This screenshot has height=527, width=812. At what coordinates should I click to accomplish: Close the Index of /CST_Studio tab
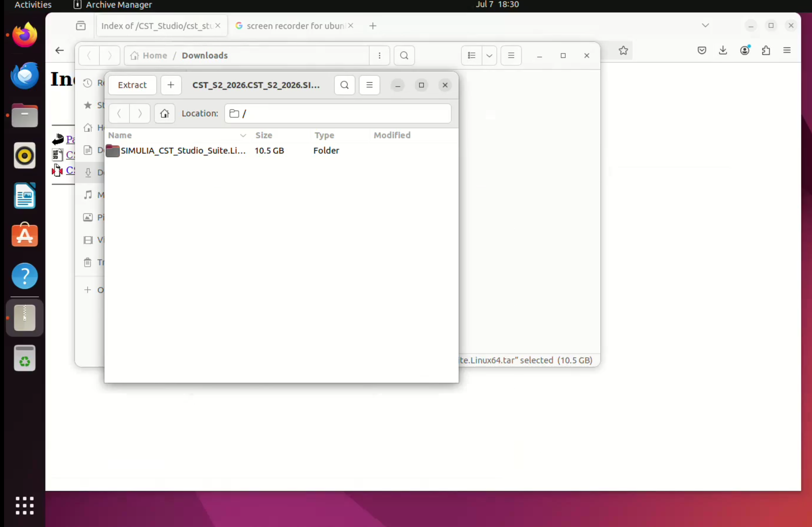click(218, 26)
